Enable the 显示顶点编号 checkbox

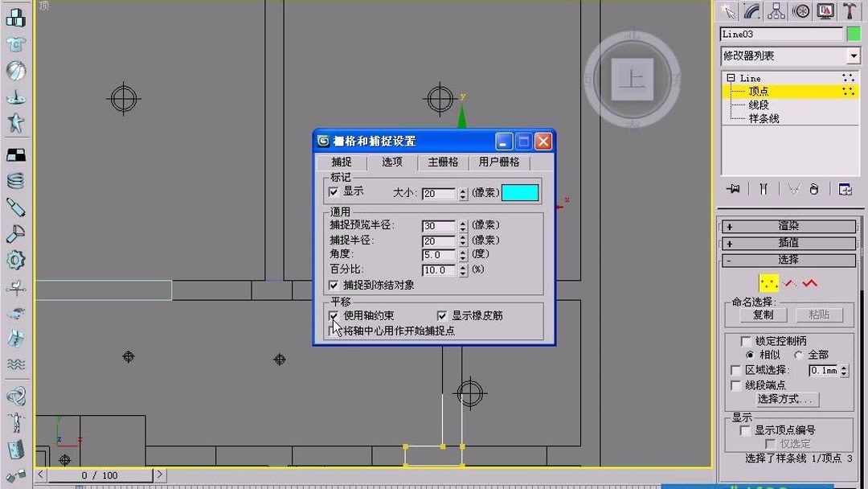tap(743, 431)
